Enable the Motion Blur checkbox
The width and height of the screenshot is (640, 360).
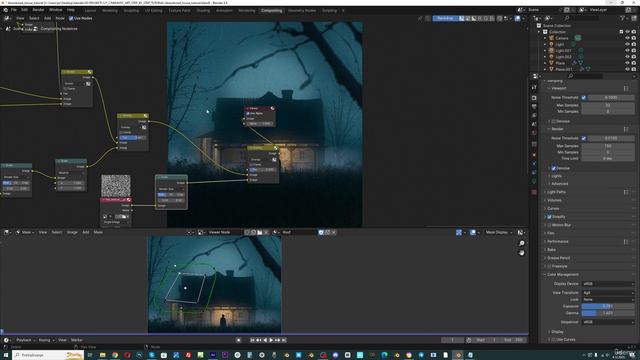549,225
